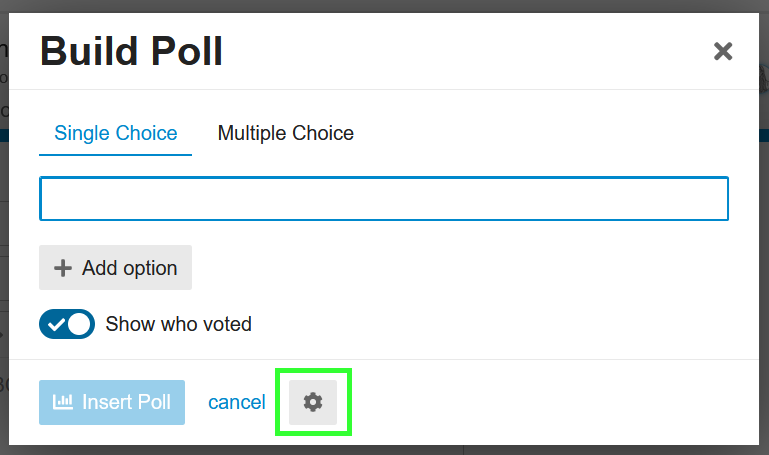Insert the poll into the post
The width and height of the screenshot is (769, 455).
[x=112, y=402]
